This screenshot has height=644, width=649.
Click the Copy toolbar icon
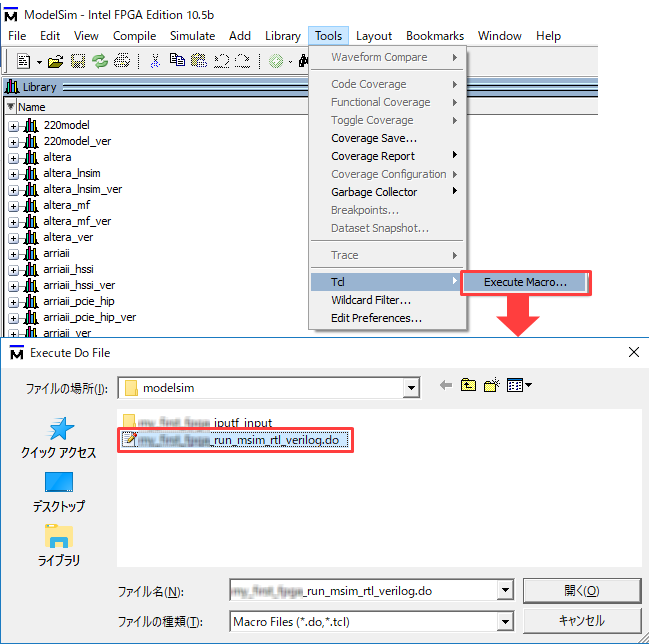pos(178,60)
